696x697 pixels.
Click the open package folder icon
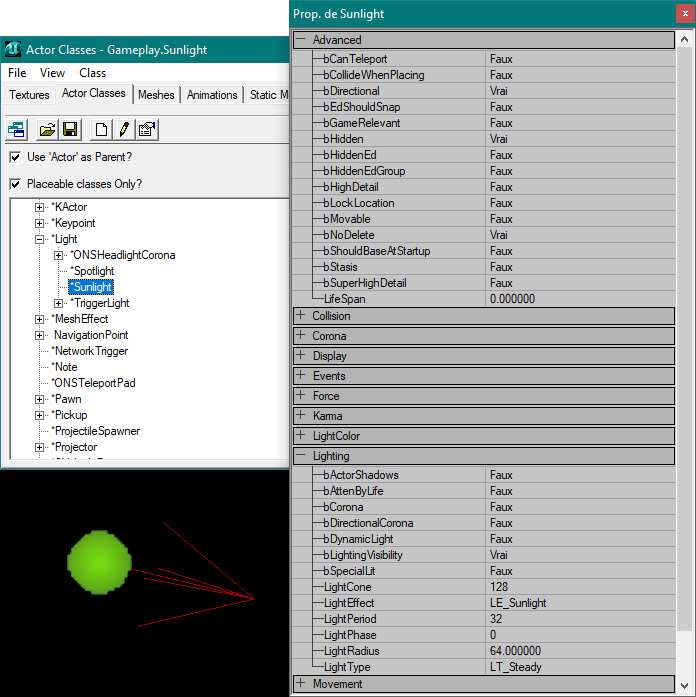47,129
